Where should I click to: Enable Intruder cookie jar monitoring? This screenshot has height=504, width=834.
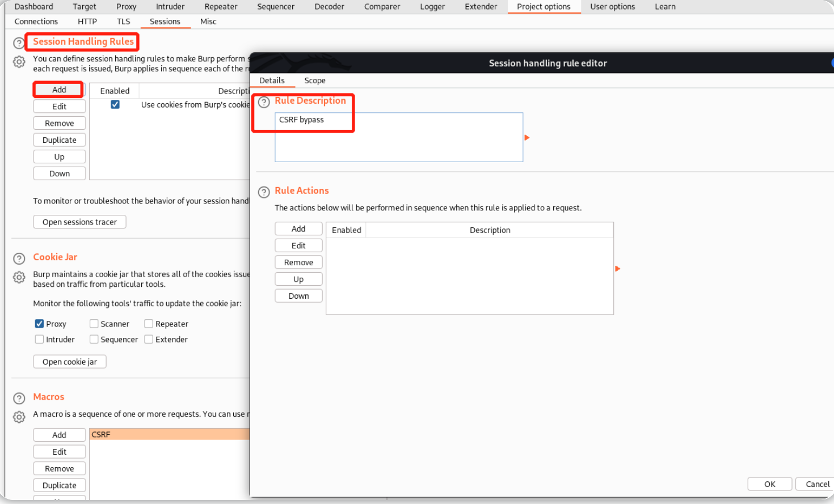(x=39, y=339)
